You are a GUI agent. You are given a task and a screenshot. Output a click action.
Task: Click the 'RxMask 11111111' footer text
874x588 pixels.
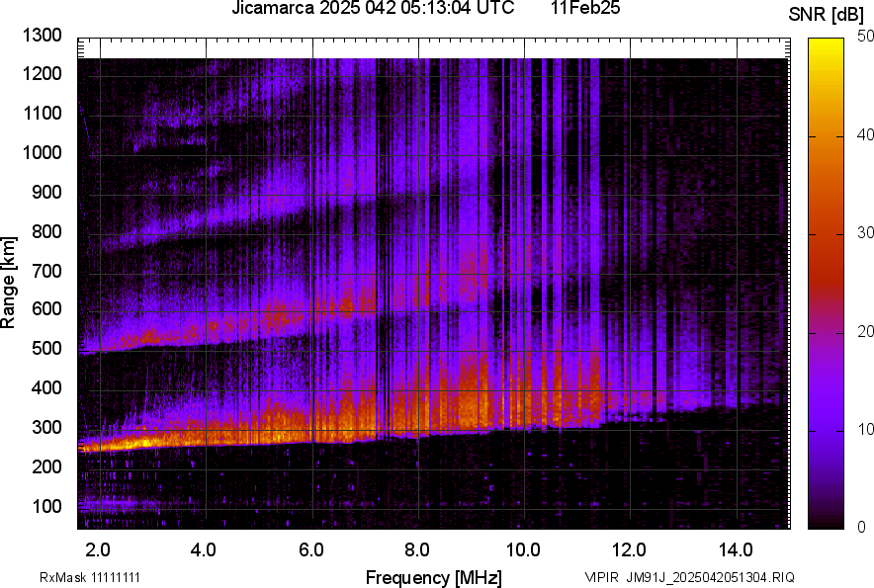tap(89, 577)
